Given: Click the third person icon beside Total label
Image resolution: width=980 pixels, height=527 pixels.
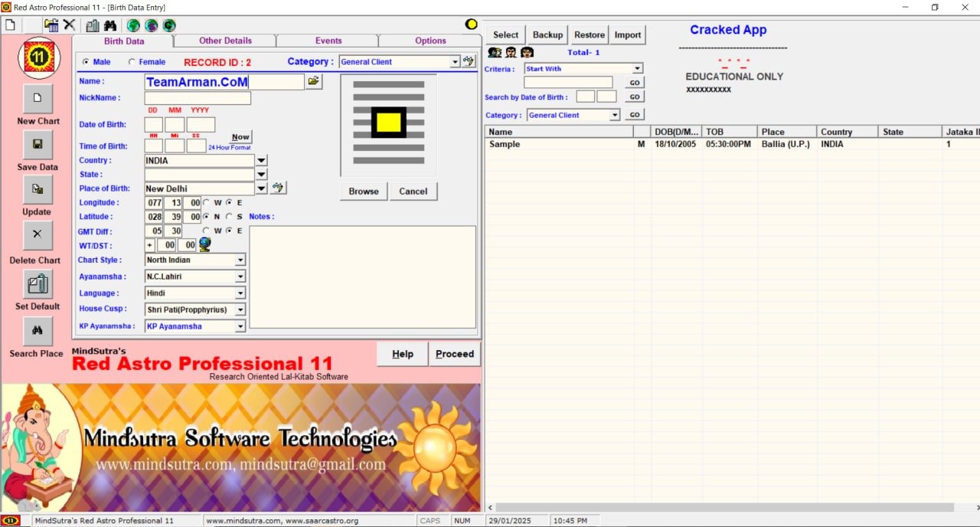Looking at the screenshot, I should click(527, 53).
